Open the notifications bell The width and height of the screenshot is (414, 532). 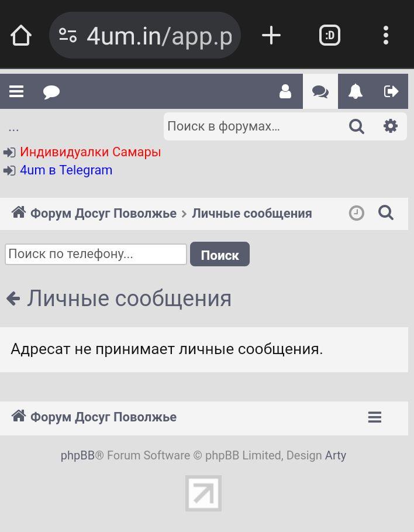(x=356, y=91)
